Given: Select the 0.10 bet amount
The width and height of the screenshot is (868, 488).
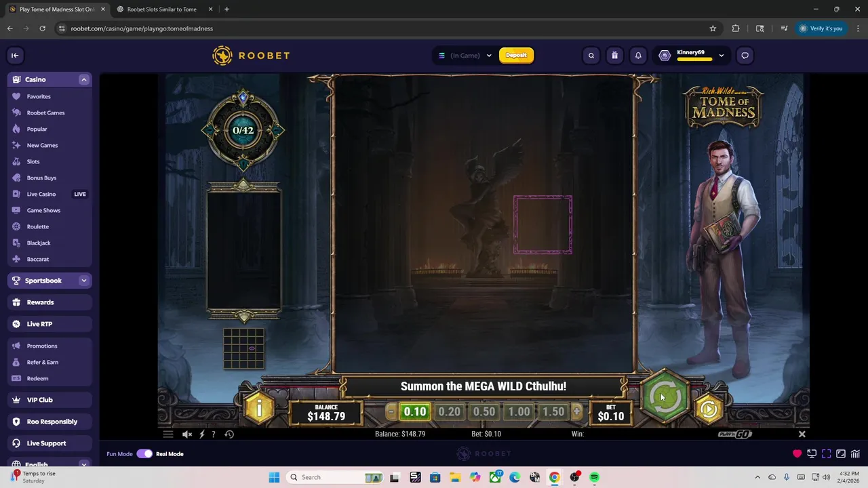Looking at the screenshot, I should pos(415,411).
